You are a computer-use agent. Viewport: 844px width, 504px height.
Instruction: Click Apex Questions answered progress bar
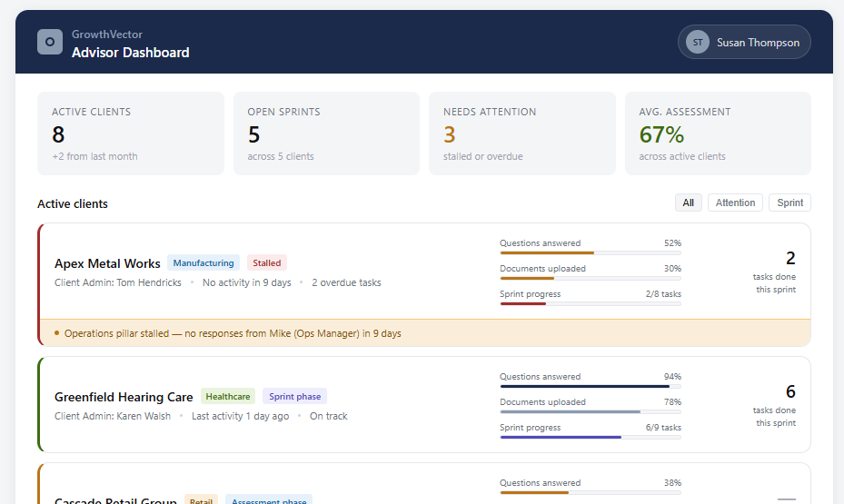(591, 252)
